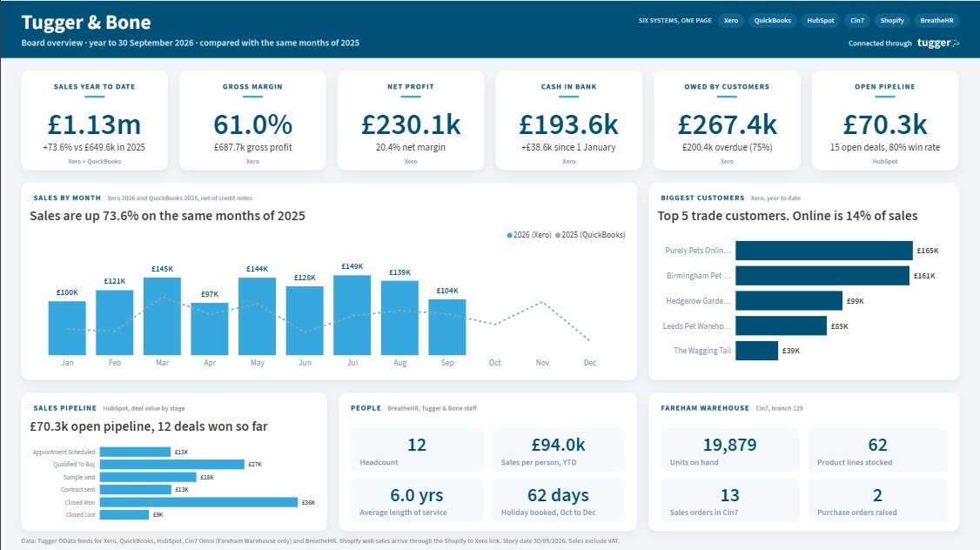Open the Cin7 system pill
This screenshot has width=980, height=550.
point(857,21)
